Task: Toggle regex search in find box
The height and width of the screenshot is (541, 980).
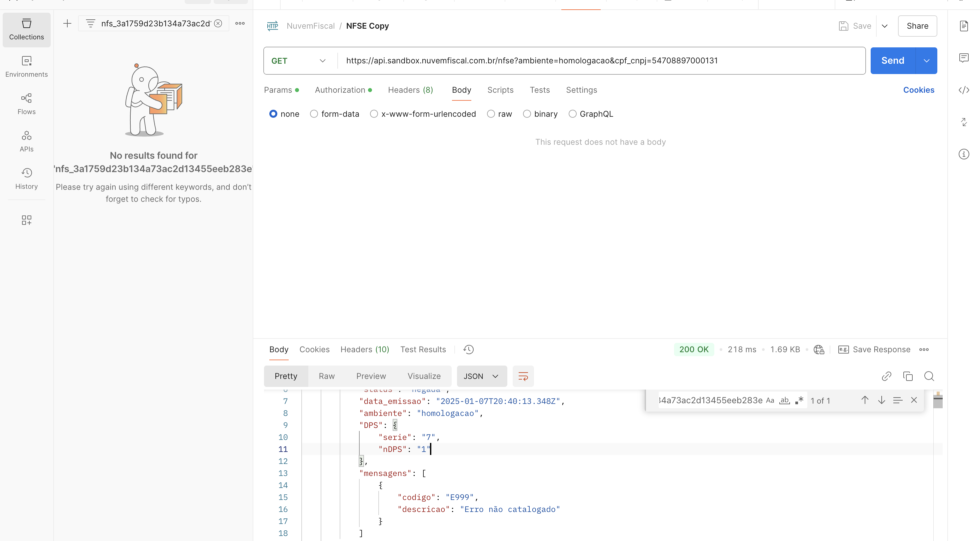Action: [799, 401]
